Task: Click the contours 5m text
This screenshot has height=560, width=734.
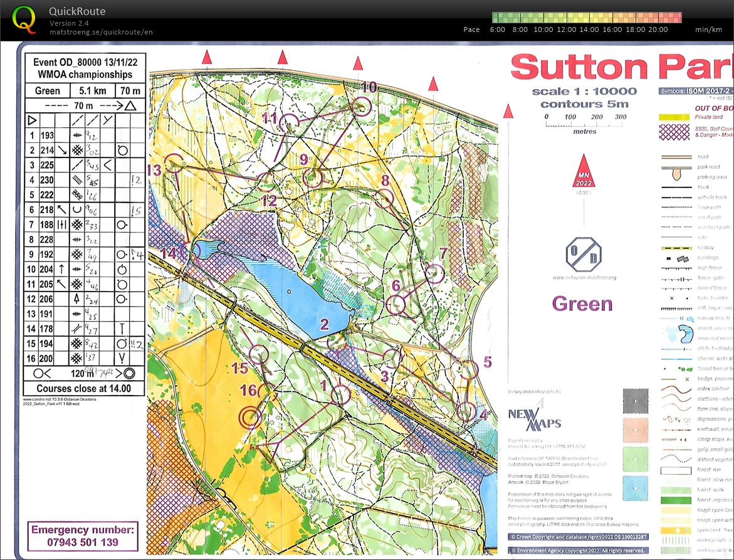Action: (584, 104)
